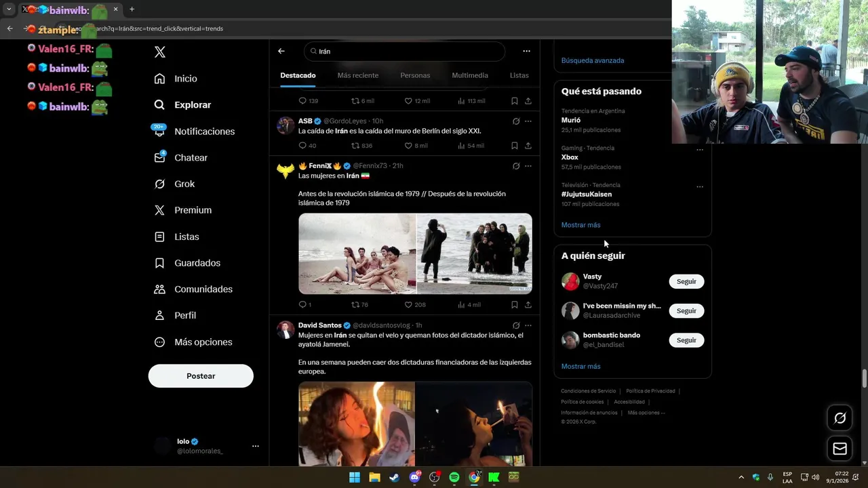Switch to Multimedia tab
Image resolution: width=868 pixels, height=488 pixels.
pyautogui.click(x=470, y=75)
